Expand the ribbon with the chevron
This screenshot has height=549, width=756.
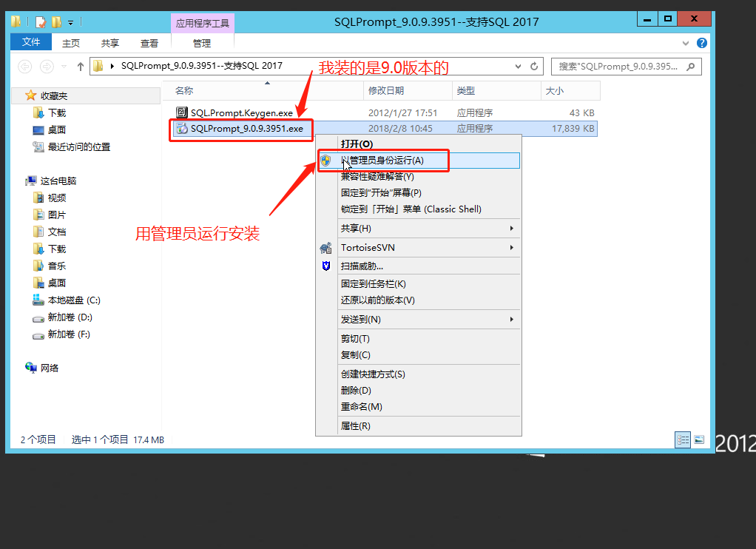686,44
